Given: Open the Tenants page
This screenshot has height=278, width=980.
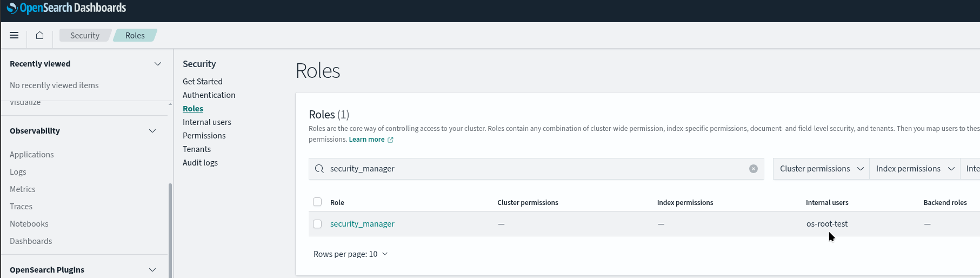Looking at the screenshot, I should pyautogui.click(x=197, y=149).
